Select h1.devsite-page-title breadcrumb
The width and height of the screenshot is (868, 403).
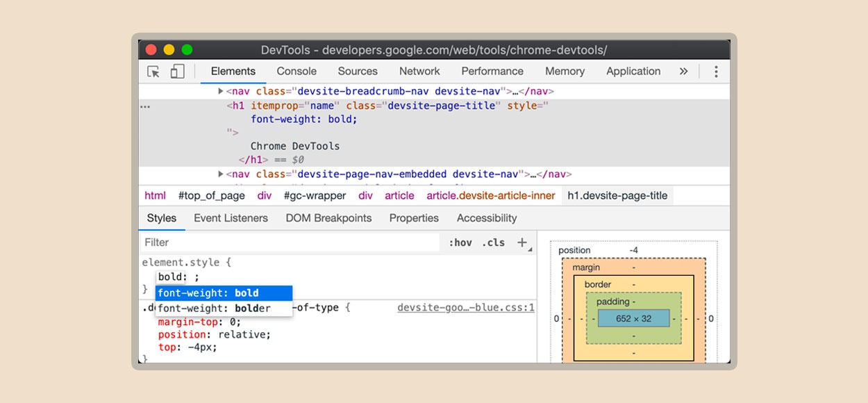tap(617, 196)
